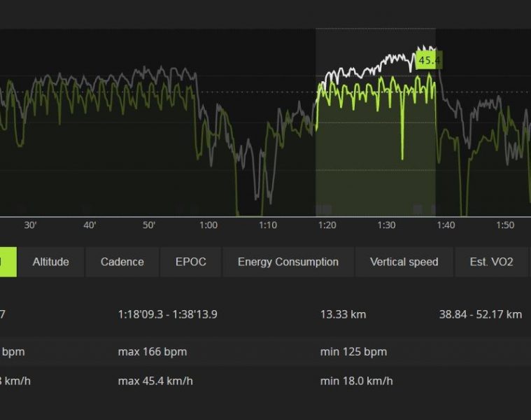
Task: Click the min 18.0 km/h statistic
Action: coord(356,381)
